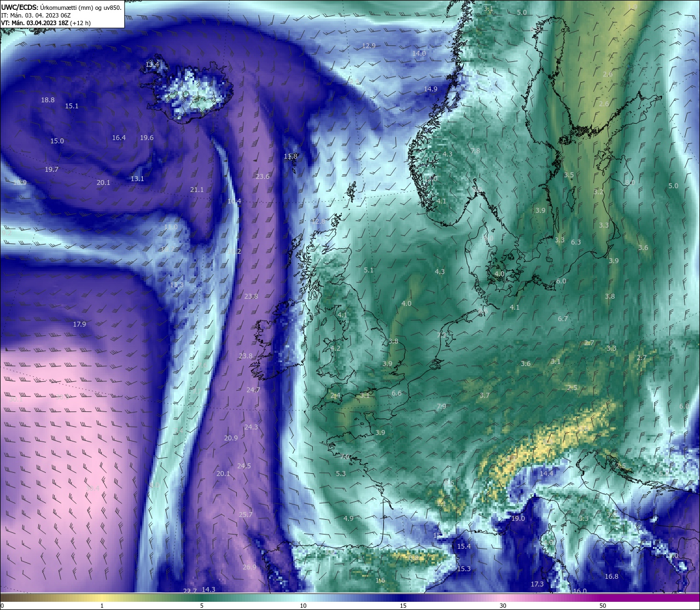Select the 24.7 value south of Ireland
The image size is (700, 610).
(x=253, y=390)
